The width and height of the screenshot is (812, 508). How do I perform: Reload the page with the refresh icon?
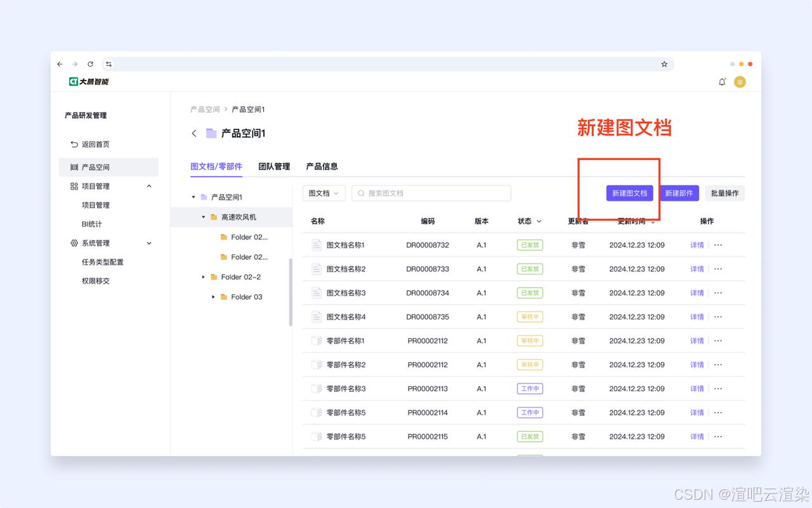click(91, 64)
